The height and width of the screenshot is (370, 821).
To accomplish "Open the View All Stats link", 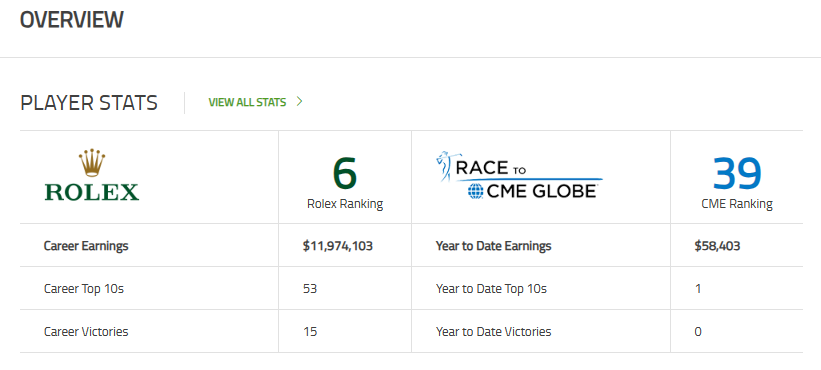I will tap(247, 102).
